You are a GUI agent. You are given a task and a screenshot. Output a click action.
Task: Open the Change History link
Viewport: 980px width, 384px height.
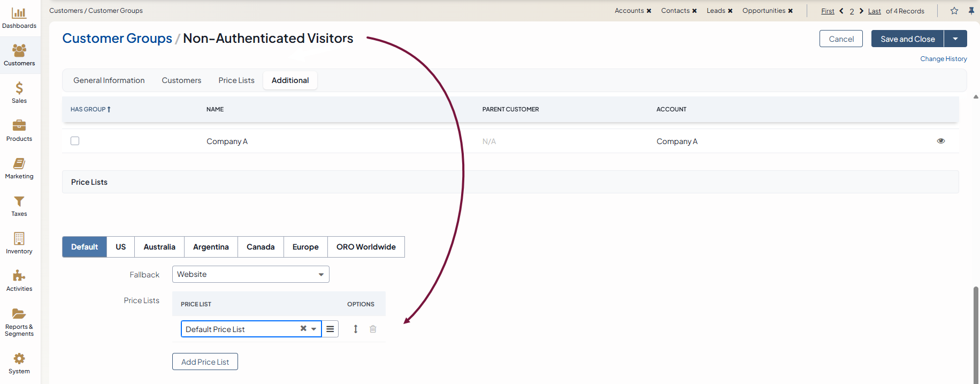tap(943, 59)
